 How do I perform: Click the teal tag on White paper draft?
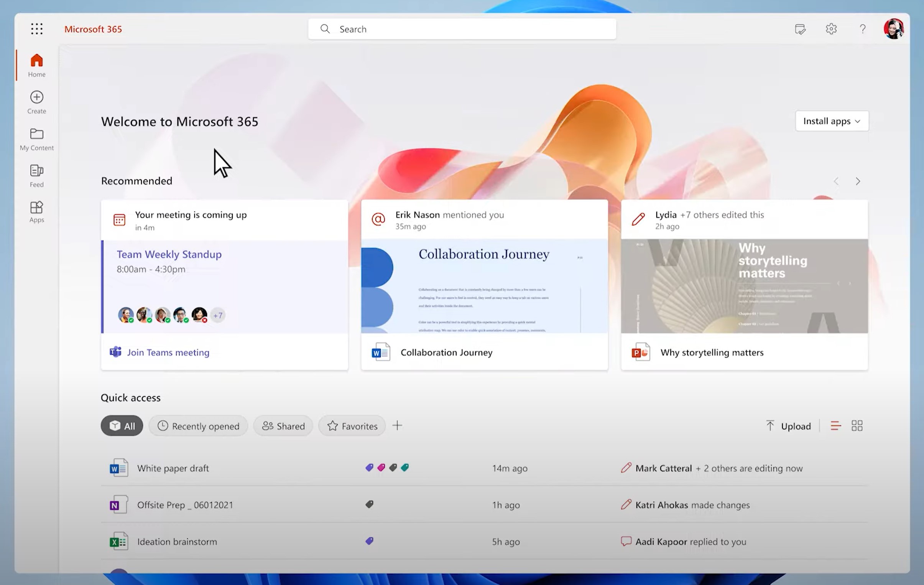[405, 467]
